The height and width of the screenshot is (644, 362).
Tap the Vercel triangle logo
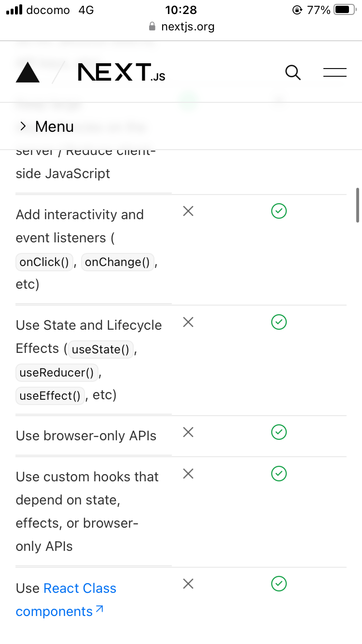(28, 72)
